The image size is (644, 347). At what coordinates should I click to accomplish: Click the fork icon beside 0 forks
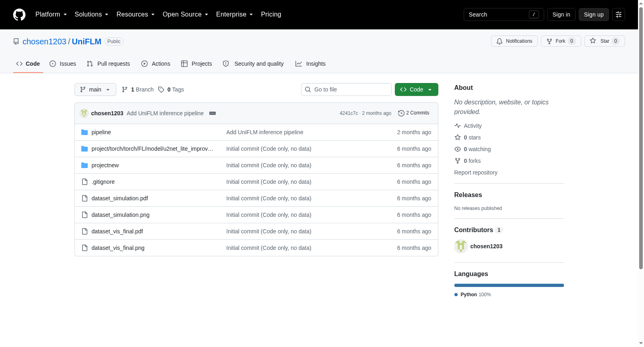[458, 161]
